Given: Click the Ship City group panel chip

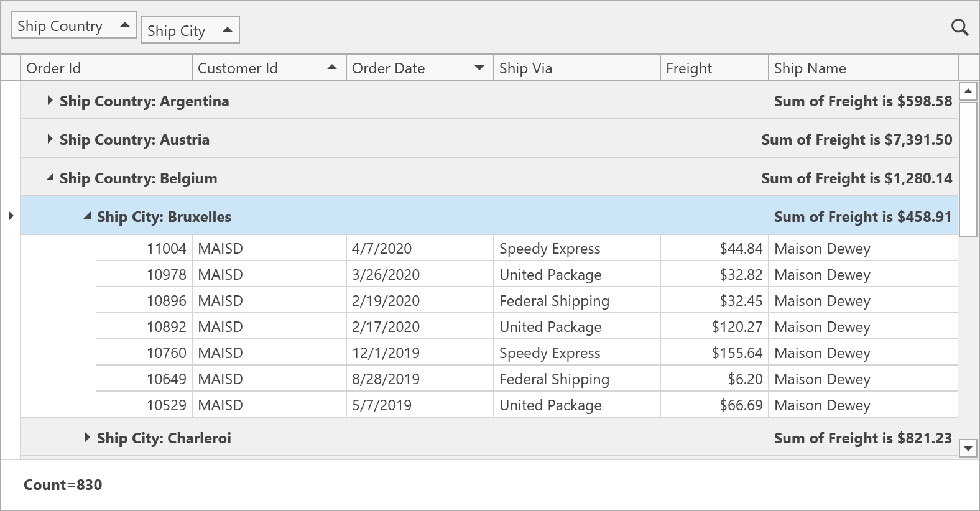Looking at the screenshot, I should 190,30.
